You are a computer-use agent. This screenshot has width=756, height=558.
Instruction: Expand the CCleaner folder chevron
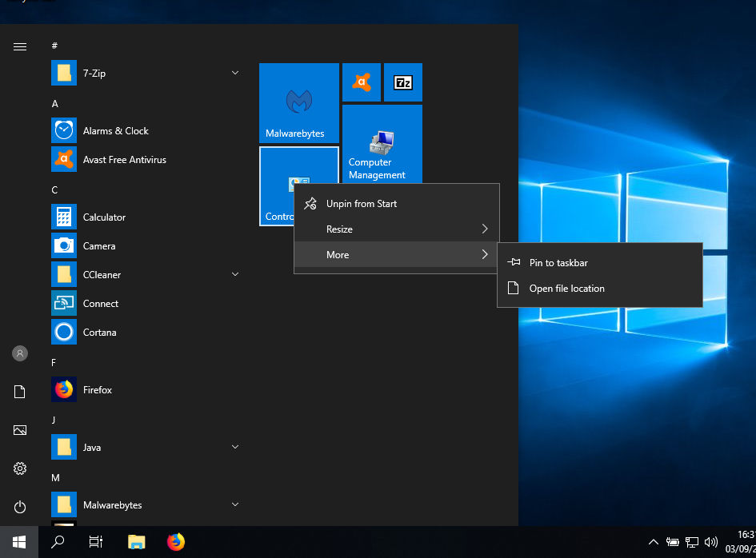[x=235, y=274]
